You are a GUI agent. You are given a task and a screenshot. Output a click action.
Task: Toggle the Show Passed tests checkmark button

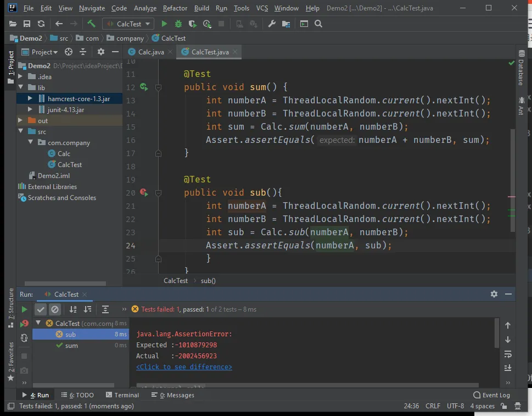click(x=41, y=309)
